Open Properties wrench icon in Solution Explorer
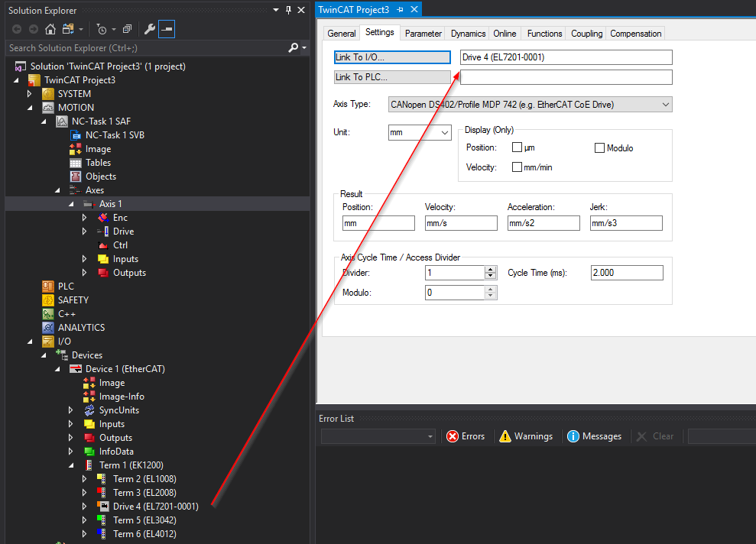756x544 pixels. click(150, 29)
